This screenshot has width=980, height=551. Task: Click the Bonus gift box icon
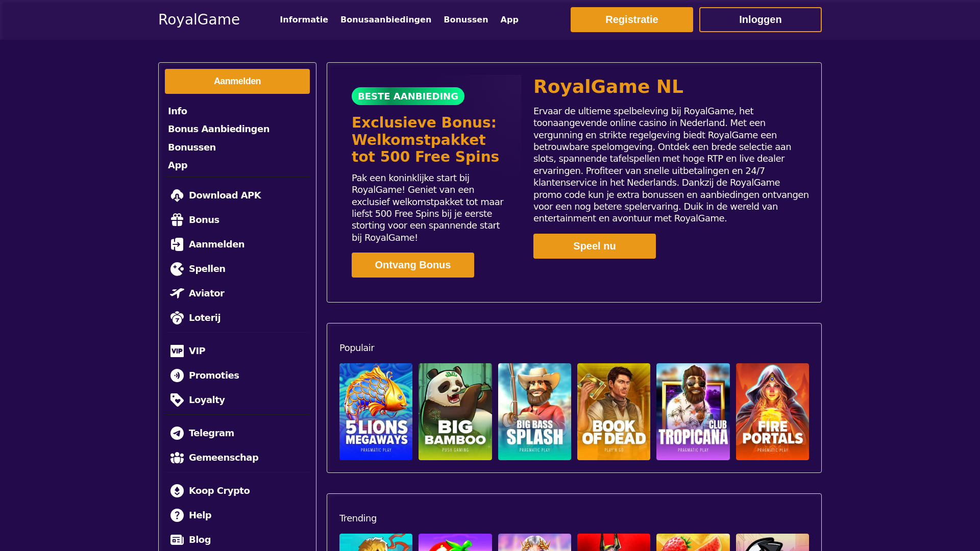177,220
